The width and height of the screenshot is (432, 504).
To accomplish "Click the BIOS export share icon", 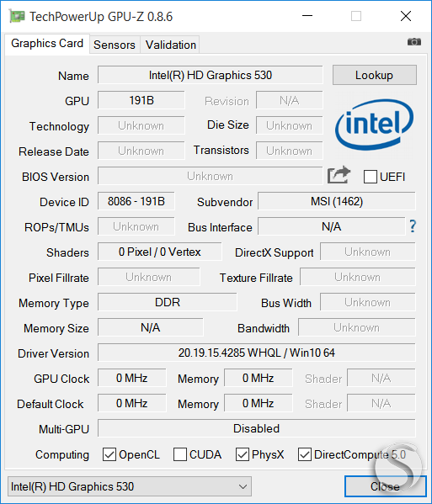I will [x=339, y=174].
